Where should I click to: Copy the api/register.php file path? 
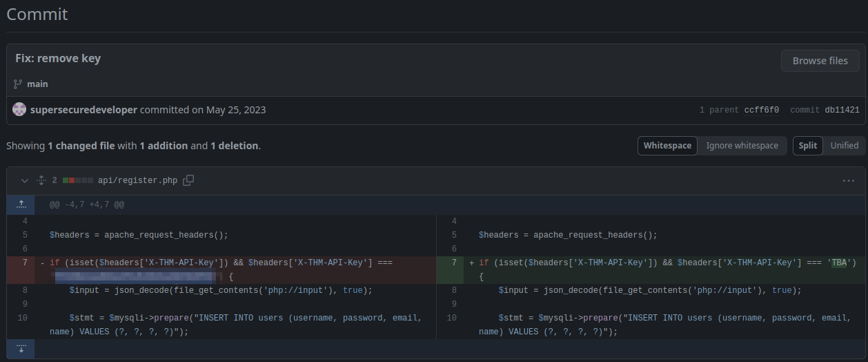click(188, 180)
